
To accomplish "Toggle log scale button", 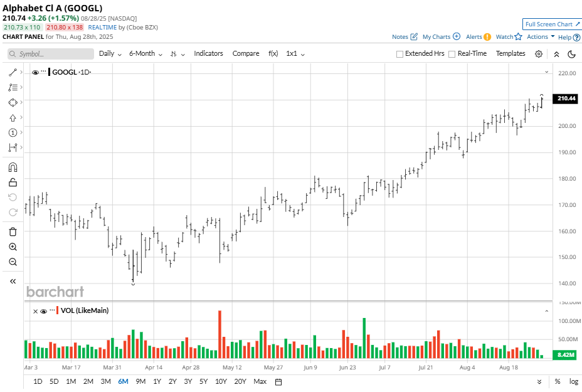I will [x=574, y=381].
